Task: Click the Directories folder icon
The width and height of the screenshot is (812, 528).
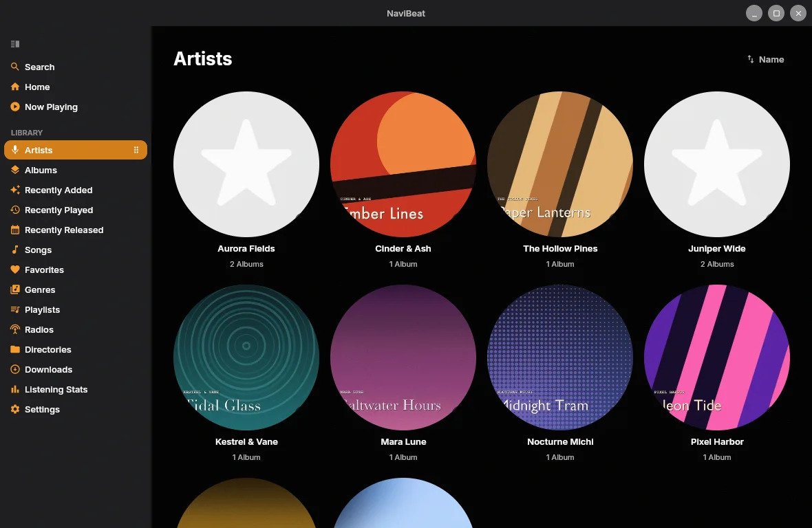Action: pyautogui.click(x=15, y=349)
